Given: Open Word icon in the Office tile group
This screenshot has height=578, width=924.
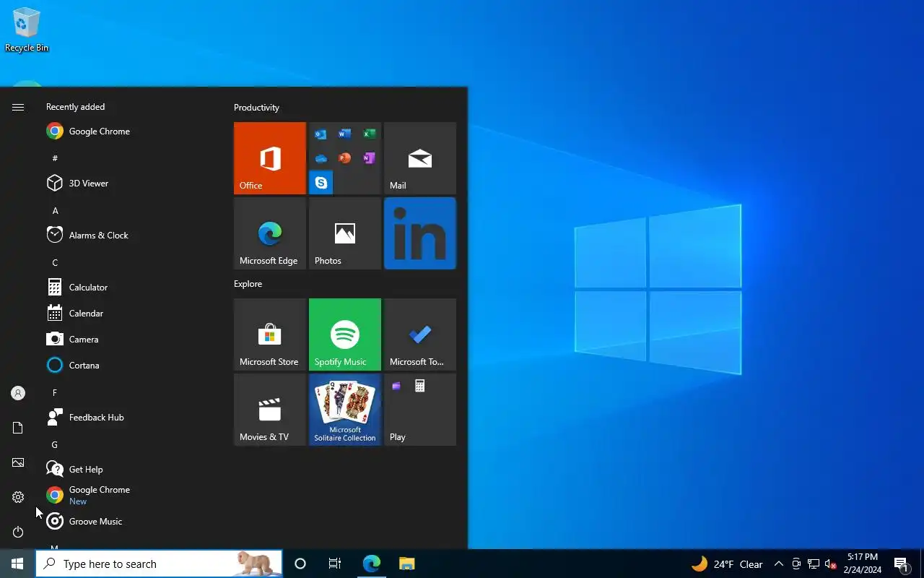Looking at the screenshot, I should (x=345, y=134).
